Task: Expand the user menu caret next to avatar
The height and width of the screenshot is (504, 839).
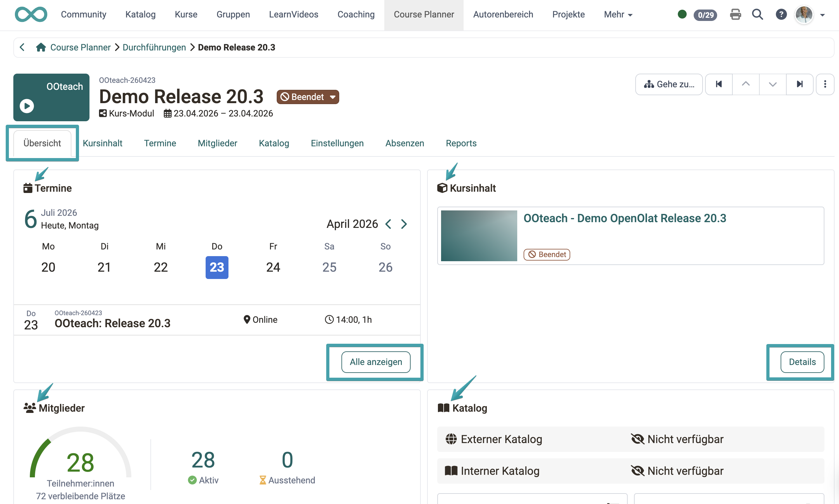Action: [822, 15]
